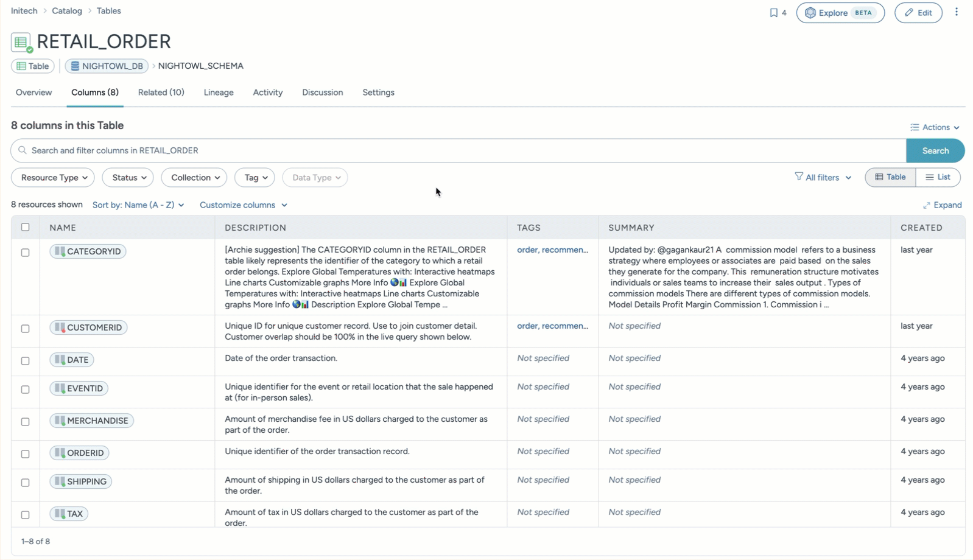Click the MERCHANDISE column icon
This screenshot has height=560, width=973.
[60, 420]
